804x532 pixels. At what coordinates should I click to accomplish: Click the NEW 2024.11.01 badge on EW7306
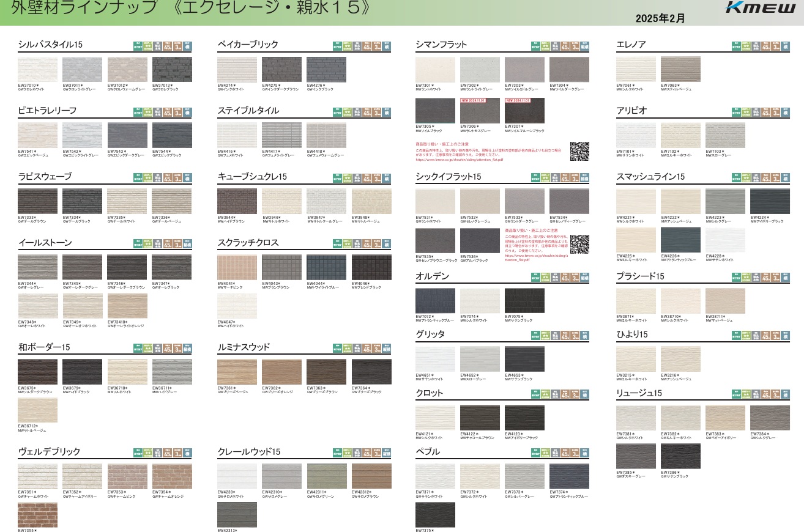pyautogui.click(x=473, y=100)
